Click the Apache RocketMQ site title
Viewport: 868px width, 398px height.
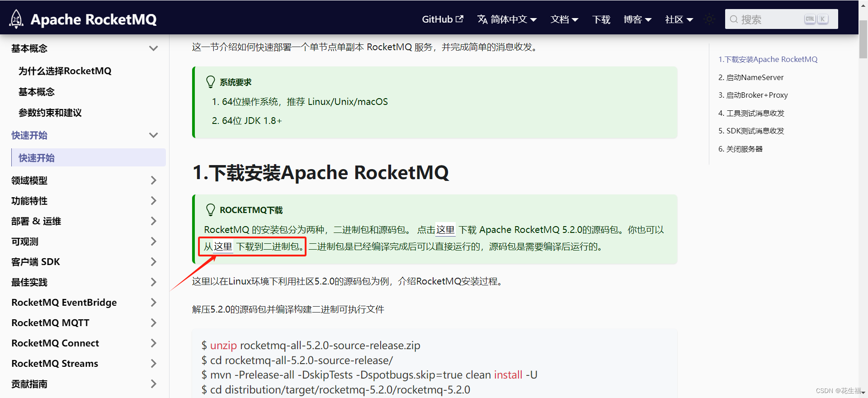pos(94,19)
